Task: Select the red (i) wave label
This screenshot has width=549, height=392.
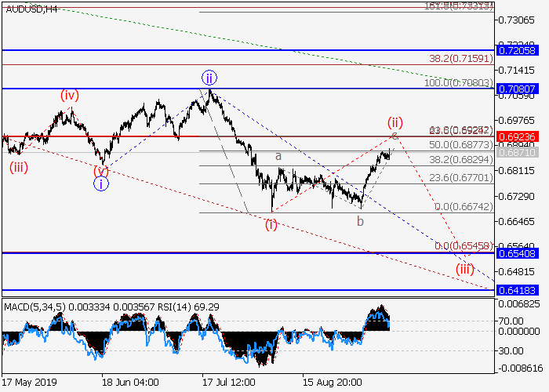Action: 271,224
